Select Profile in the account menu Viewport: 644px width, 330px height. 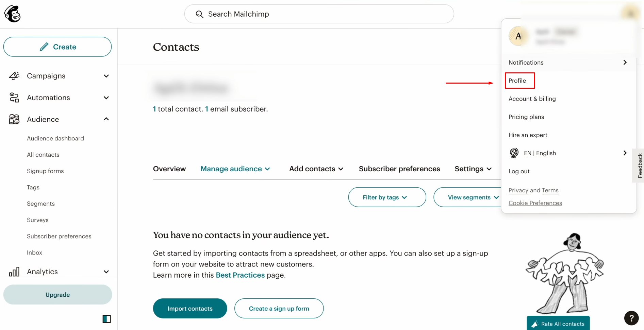[517, 81]
